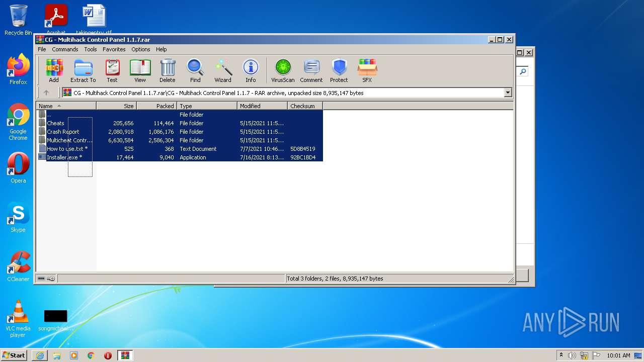Click the Show desktop button
Image resolution: width=644 pixels, height=362 pixels.
(x=639, y=355)
